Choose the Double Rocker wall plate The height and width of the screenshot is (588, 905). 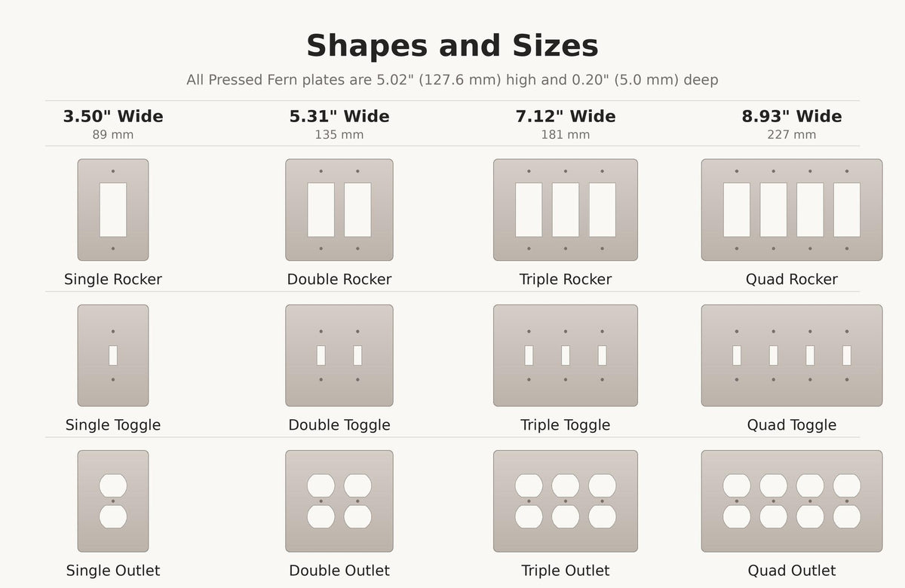pyautogui.click(x=339, y=210)
